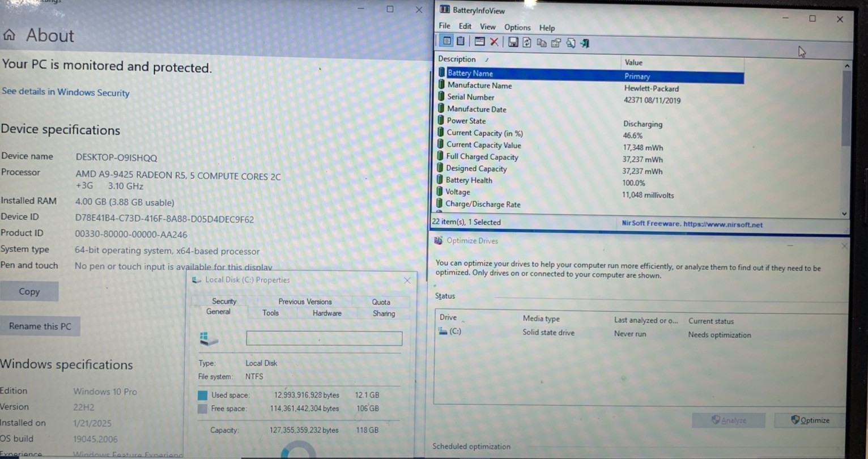Click the drive icon in Local Disk Properties

pyautogui.click(x=209, y=339)
